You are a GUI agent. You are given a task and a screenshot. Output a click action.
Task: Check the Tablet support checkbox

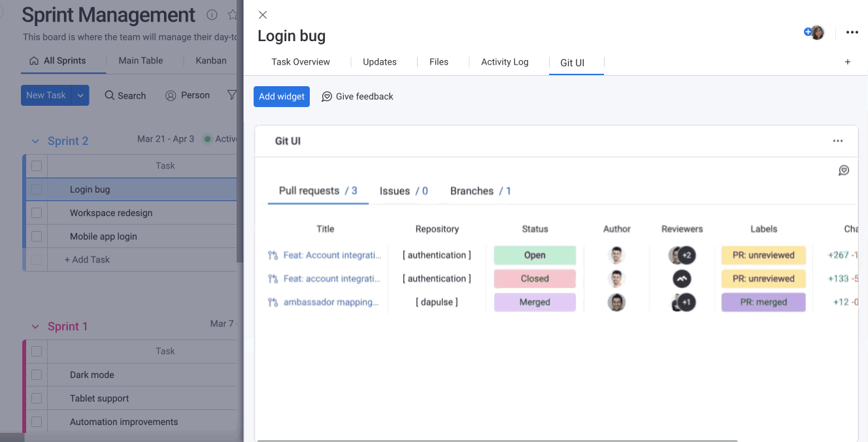pos(37,398)
